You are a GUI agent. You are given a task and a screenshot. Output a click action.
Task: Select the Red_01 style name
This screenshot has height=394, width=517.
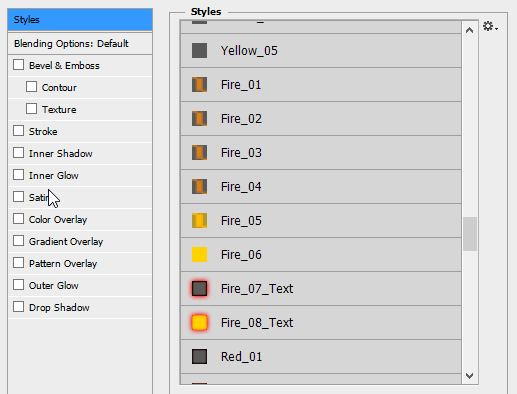click(241, 357)
